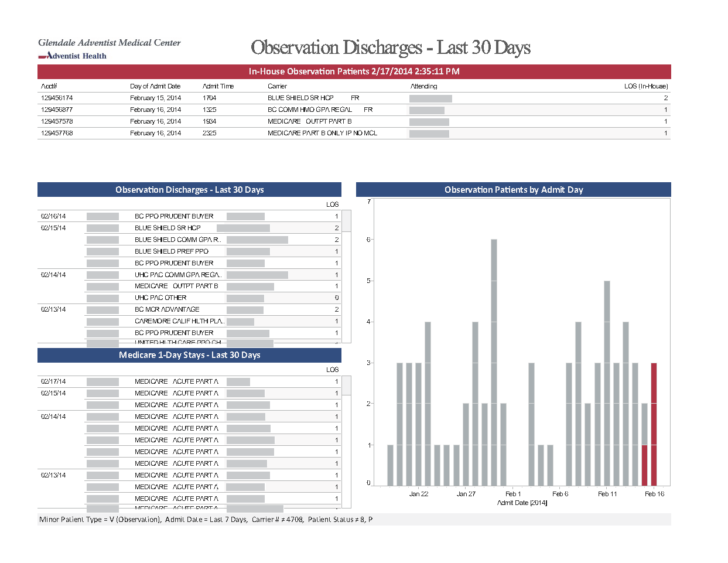This screenshot has width=728, height=563.
Task: Select account number 129457768
Action: pos(57,133)
